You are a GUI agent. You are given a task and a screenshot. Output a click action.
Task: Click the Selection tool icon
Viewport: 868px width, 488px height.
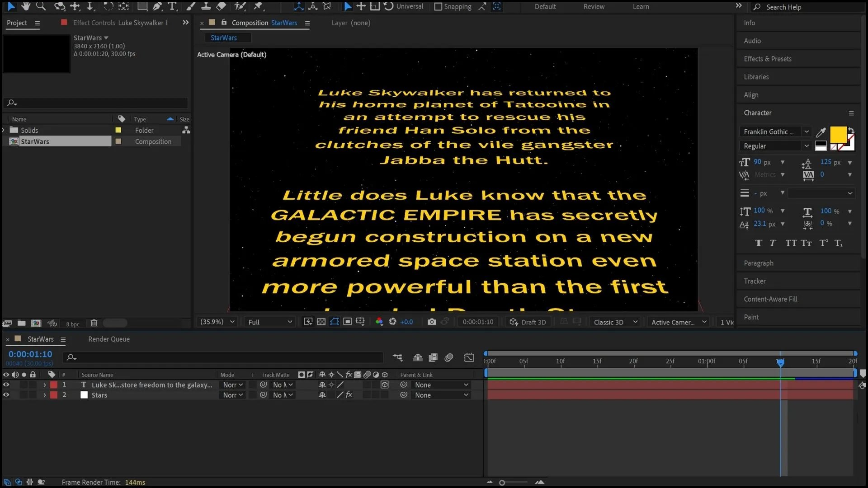9,6
